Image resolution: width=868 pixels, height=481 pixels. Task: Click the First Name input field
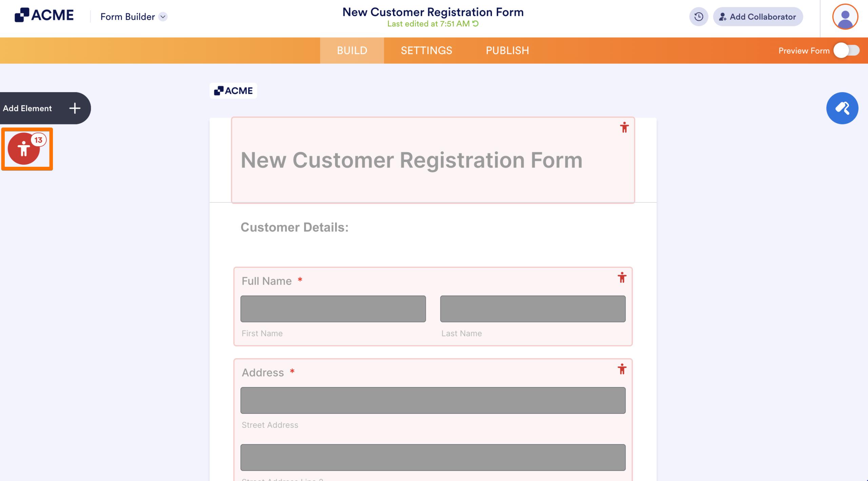click(x=333, y=309)
